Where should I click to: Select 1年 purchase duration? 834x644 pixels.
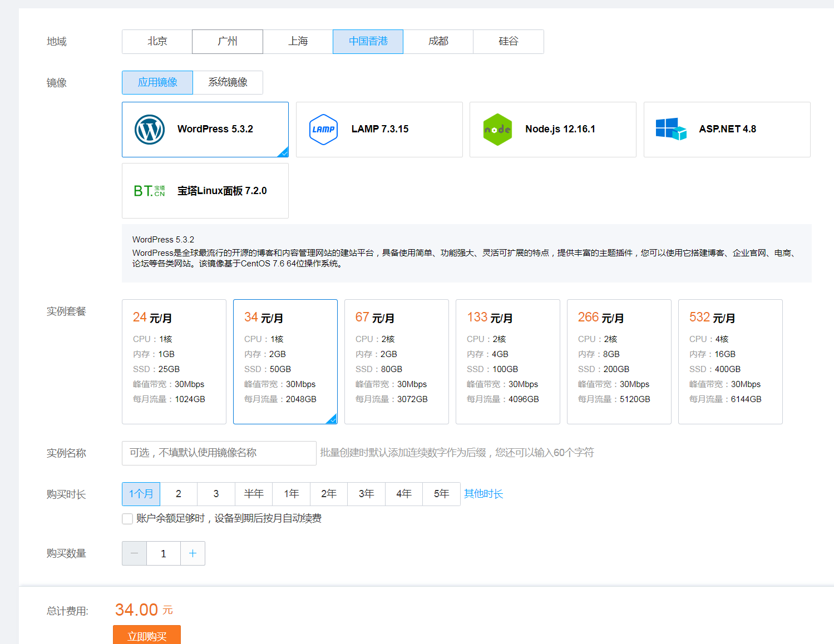click(x=292, y=494)
